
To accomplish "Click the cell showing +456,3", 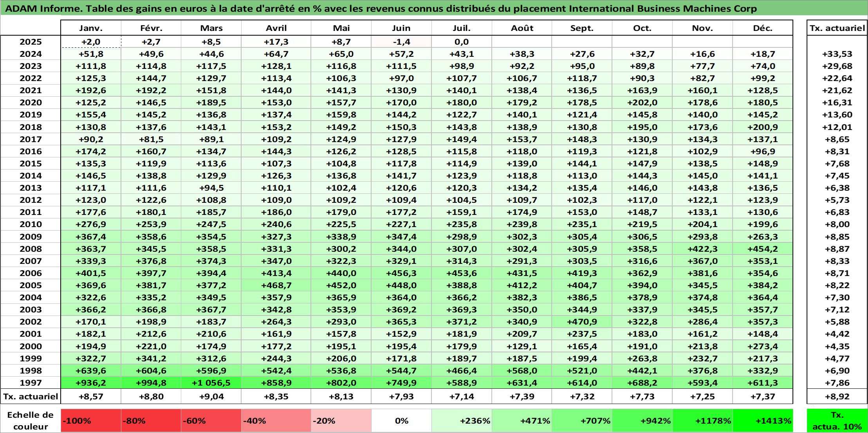I will 401,273.
